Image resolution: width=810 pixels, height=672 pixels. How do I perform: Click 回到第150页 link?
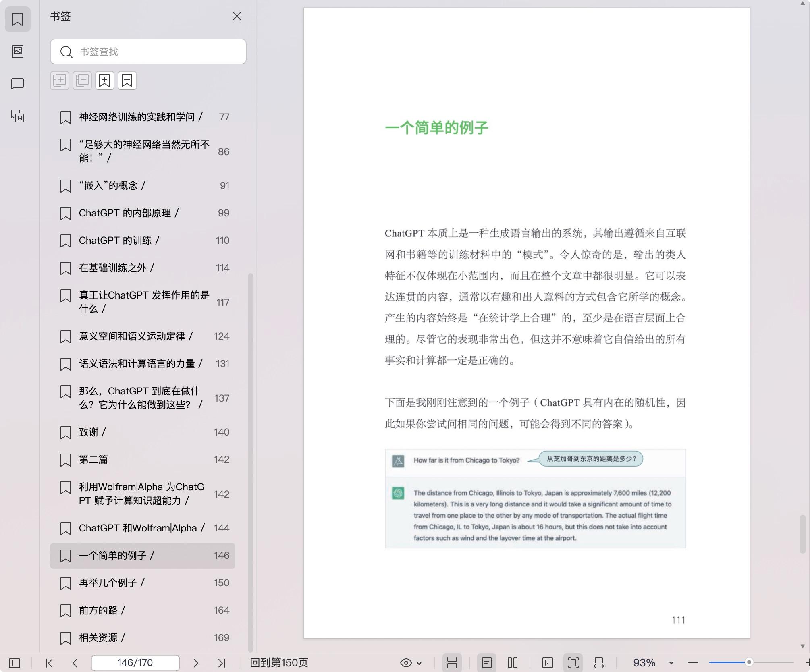point(279,663)
